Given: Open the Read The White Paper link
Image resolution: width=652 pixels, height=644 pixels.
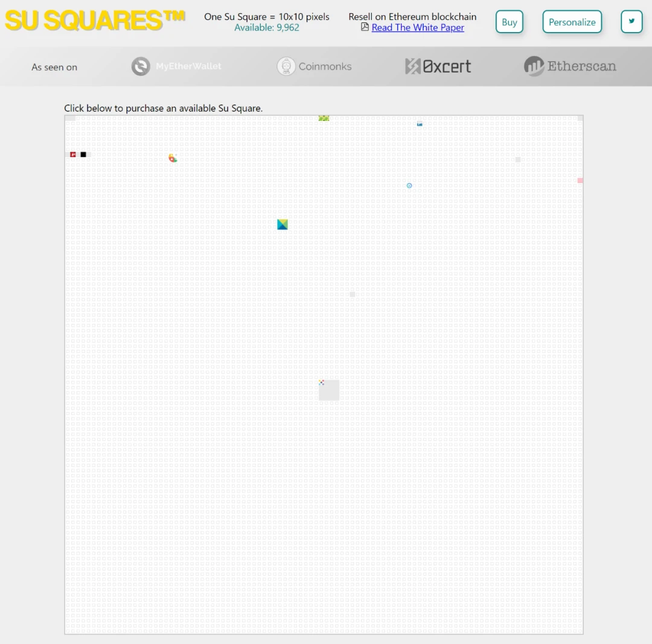Looking at the screenshot, I should (418, 27).
